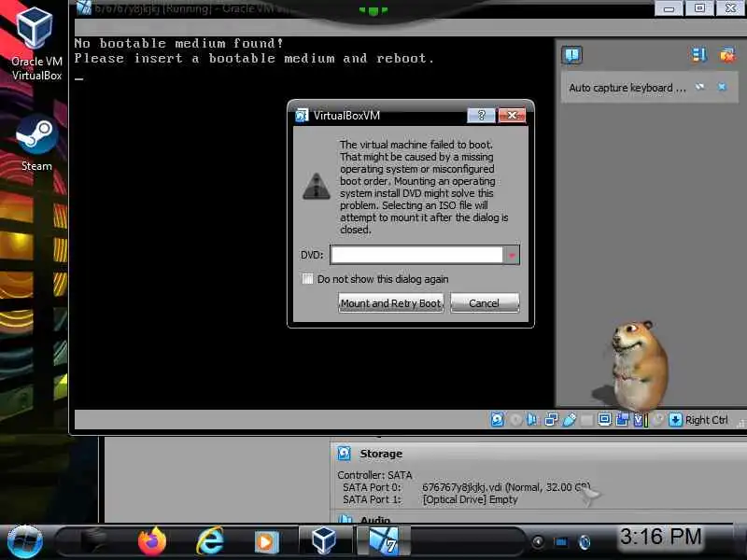Screen dimensions: 747x560
Task: Open Oracle VM VirtualBox desktop shortcut
Action: click(x=35, y=43)
